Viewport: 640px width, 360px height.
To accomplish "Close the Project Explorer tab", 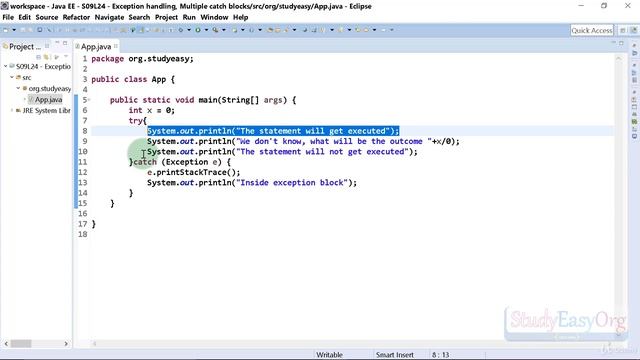I will (47, 46).
